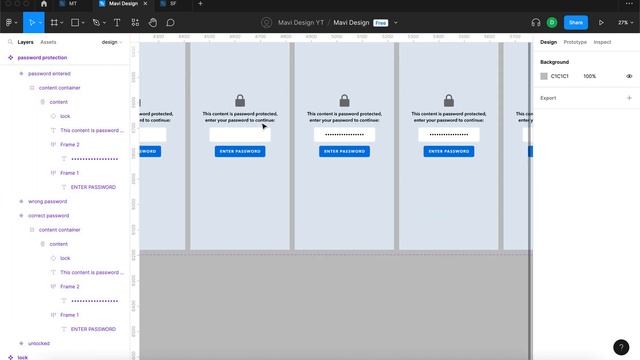
Task: Click ENTER PASSWORD button in third canvas frame
Action: [x=344, y=151]
